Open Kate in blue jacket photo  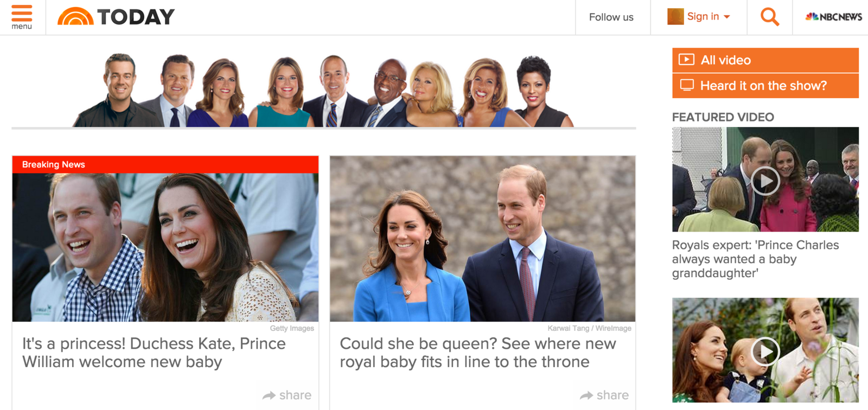[483, 239]
